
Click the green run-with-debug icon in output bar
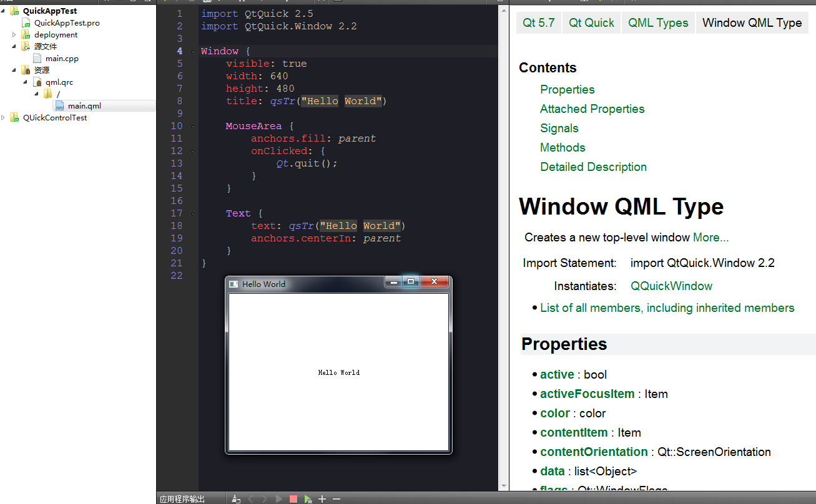308,499
